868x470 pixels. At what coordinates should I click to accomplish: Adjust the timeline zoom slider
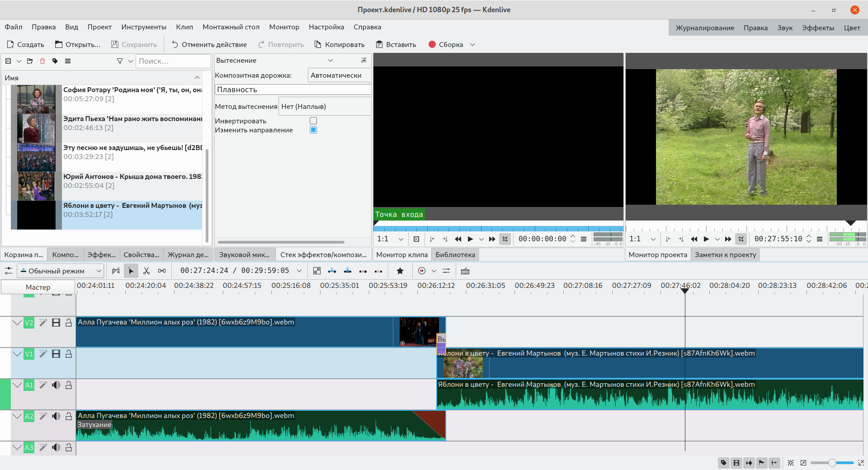tap(832, 463)
